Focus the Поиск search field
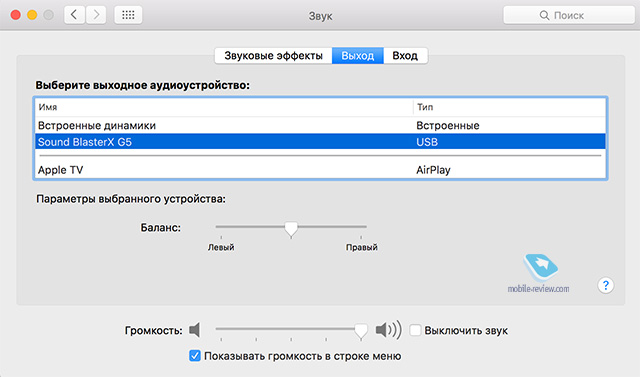 569,16
